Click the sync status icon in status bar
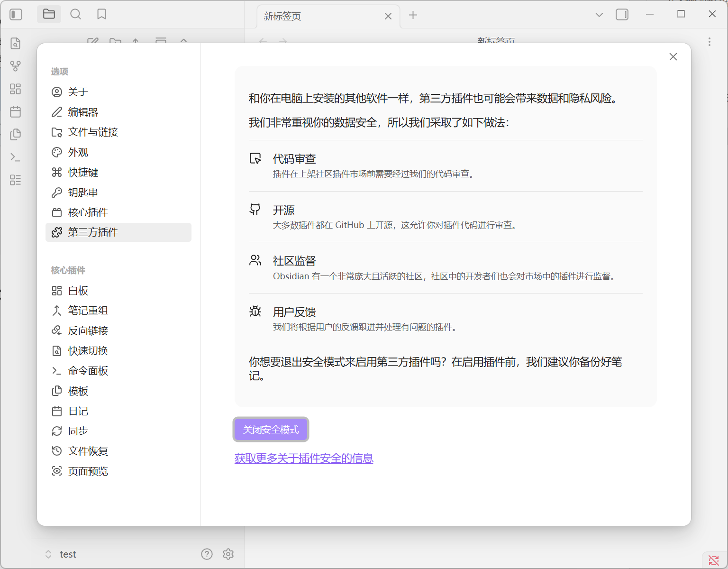The height and width of the screenshot is (569, 728). tap(714, 560)
